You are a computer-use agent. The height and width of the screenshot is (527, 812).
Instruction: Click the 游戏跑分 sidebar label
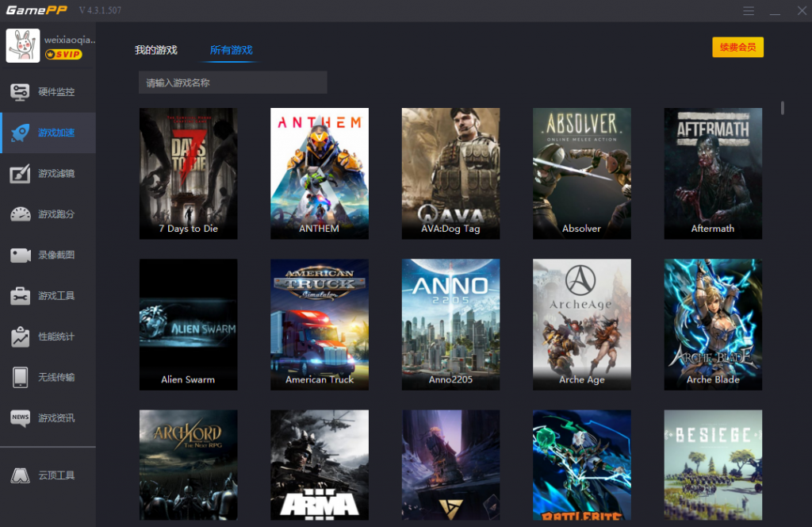point(56,214)
